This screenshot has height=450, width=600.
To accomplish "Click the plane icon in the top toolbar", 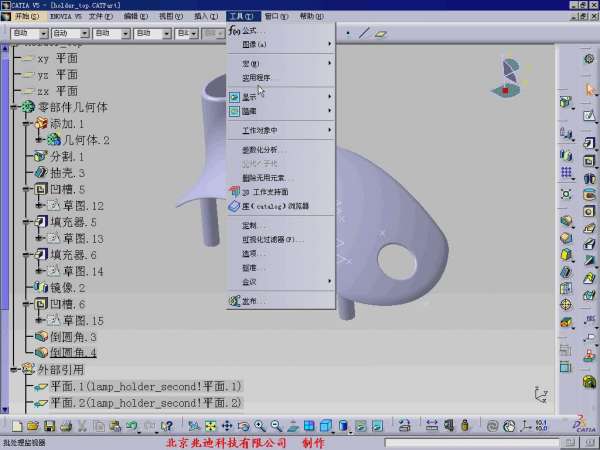I will (380, 34).
